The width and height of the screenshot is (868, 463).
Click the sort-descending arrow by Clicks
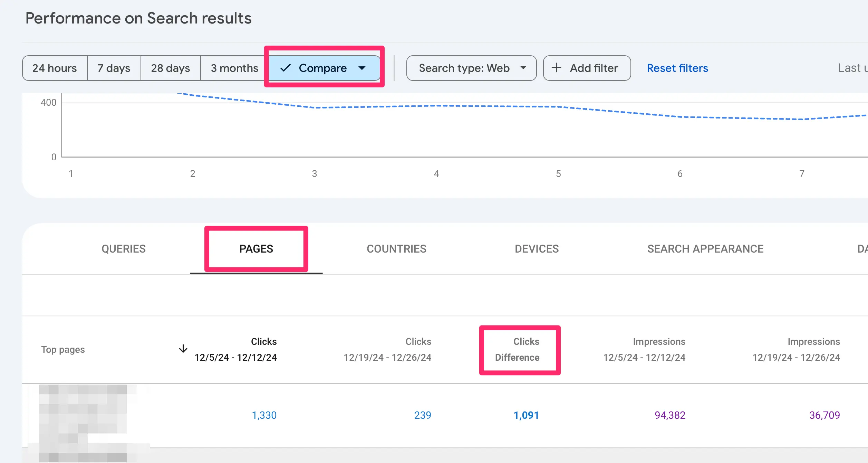point(183,349)
